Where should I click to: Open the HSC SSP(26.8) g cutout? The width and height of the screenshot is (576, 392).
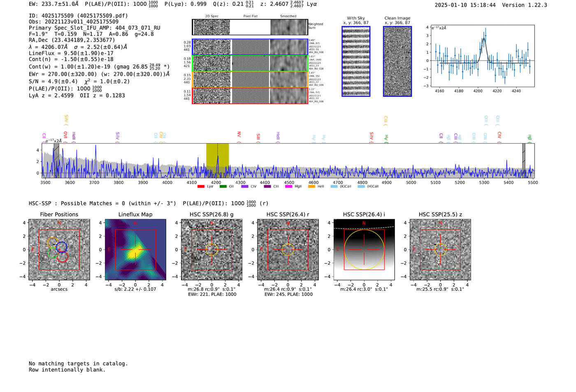(211, 250)
